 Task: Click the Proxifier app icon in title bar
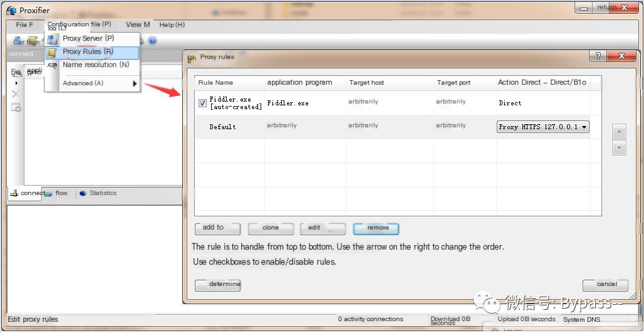click(11, 10)
